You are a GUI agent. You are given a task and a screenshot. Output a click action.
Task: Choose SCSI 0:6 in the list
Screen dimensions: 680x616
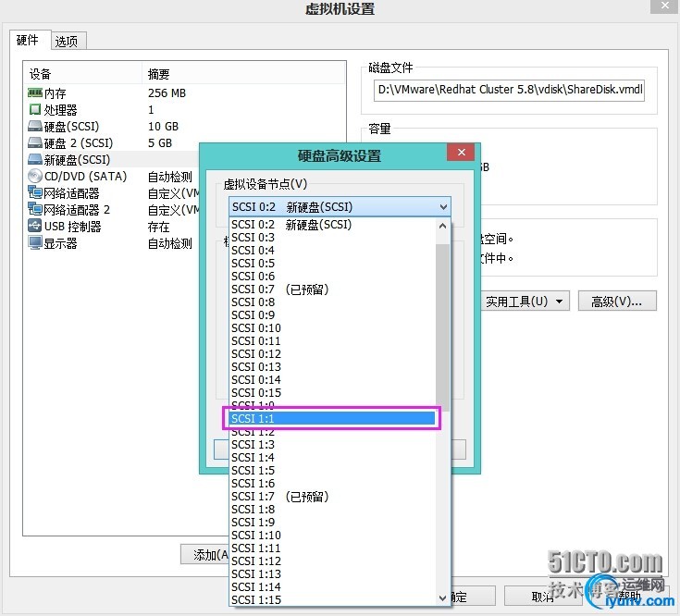tap(332, 277)
